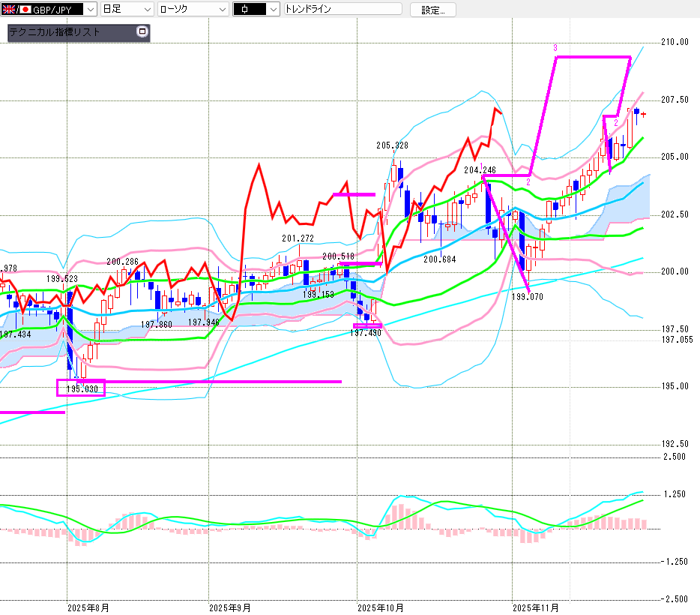
Task: Open the 日足 timeframe dropdown
Action: [x=146, y=10]
